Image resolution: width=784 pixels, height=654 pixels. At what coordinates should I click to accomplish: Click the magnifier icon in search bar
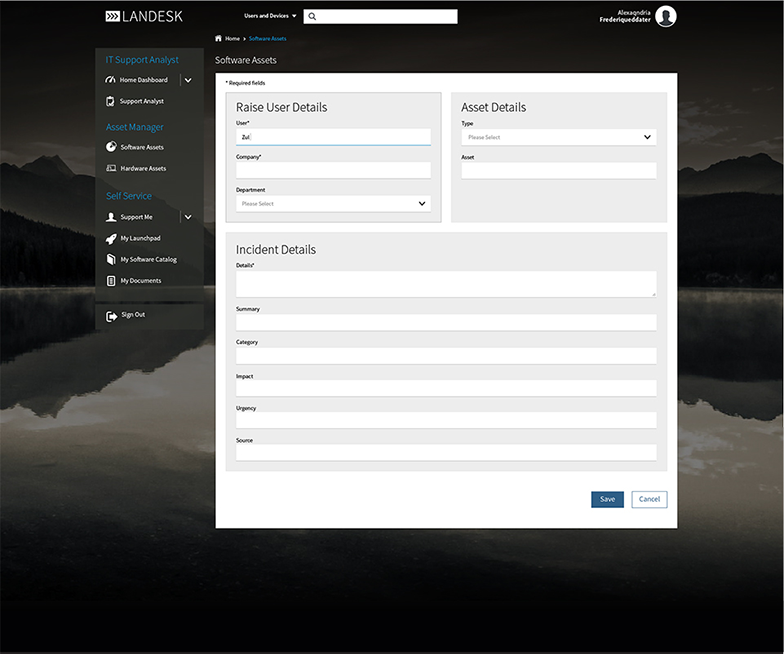(312, 17)
